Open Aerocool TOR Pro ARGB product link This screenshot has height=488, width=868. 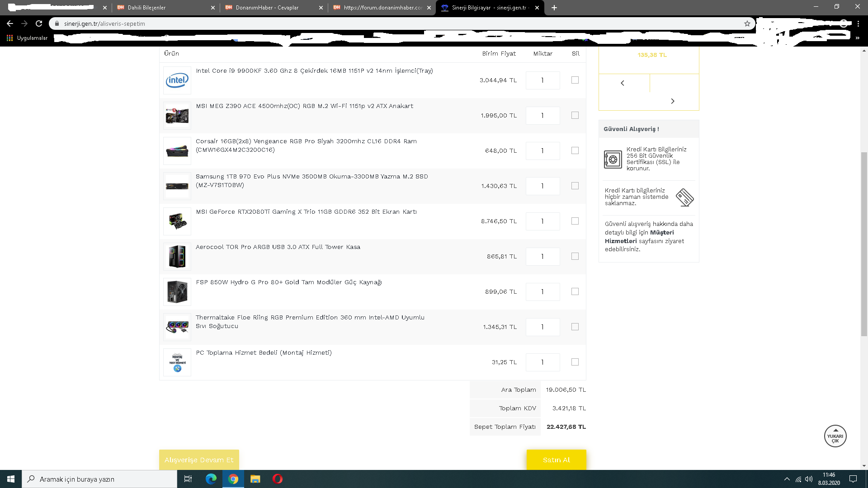point(278,247)
